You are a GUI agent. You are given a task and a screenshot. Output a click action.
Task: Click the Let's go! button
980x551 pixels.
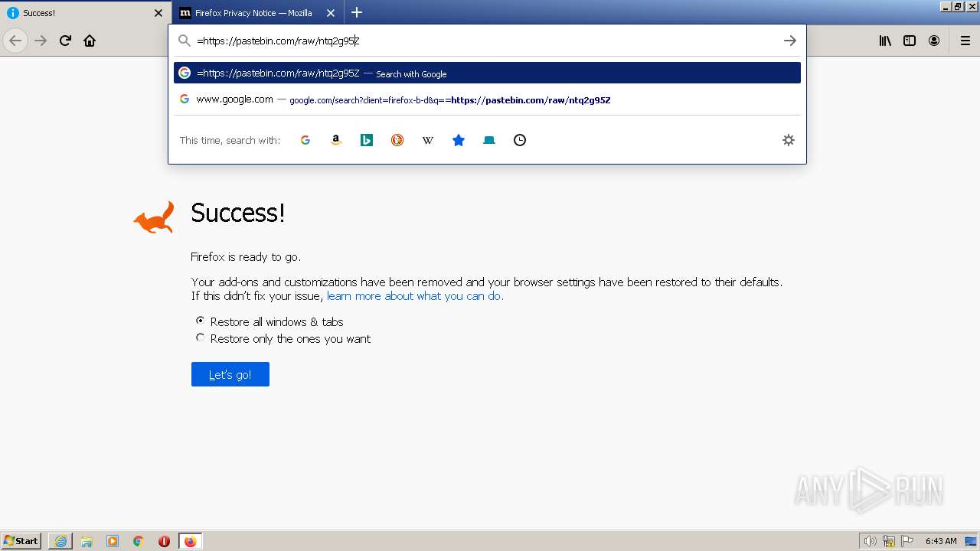230,374
